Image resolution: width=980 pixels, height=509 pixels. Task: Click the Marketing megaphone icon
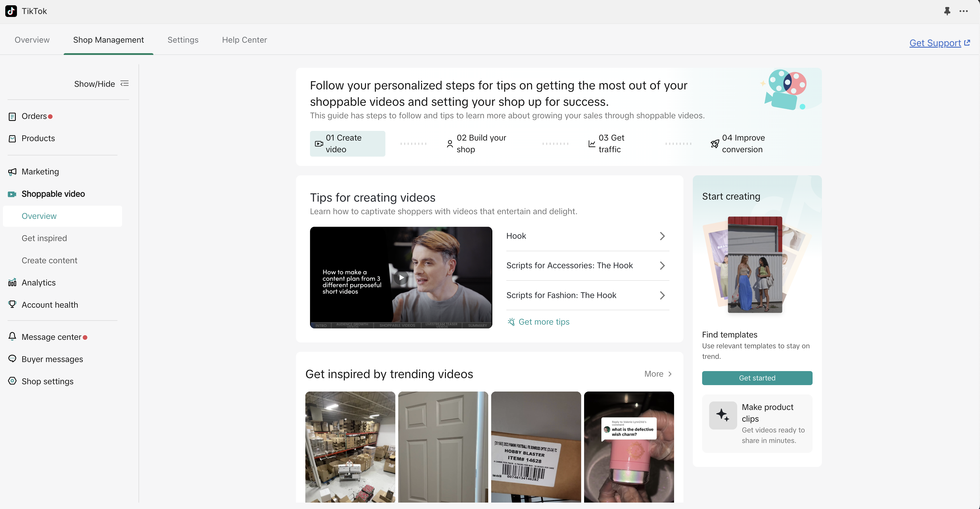point(12,172)
